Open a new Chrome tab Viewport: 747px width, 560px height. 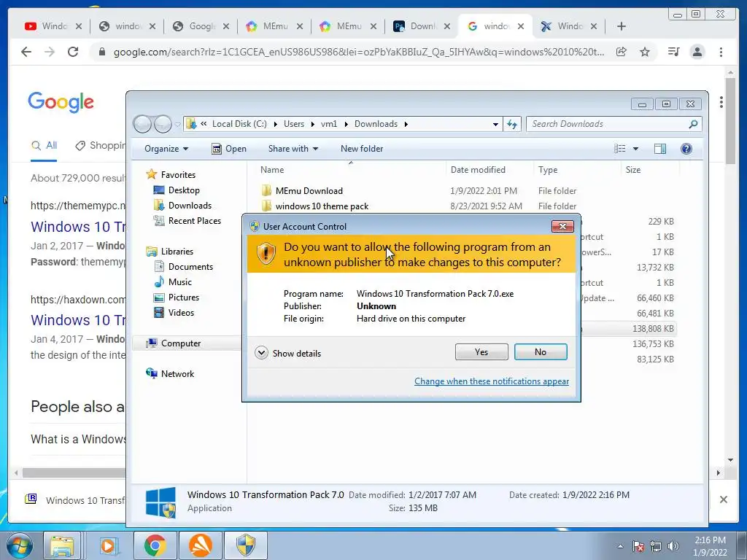[622, 26]
